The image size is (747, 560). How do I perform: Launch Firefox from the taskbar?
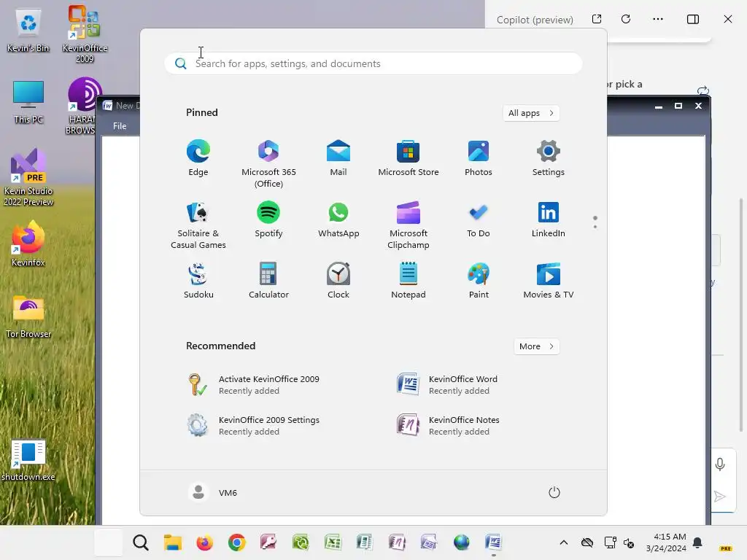205,542
